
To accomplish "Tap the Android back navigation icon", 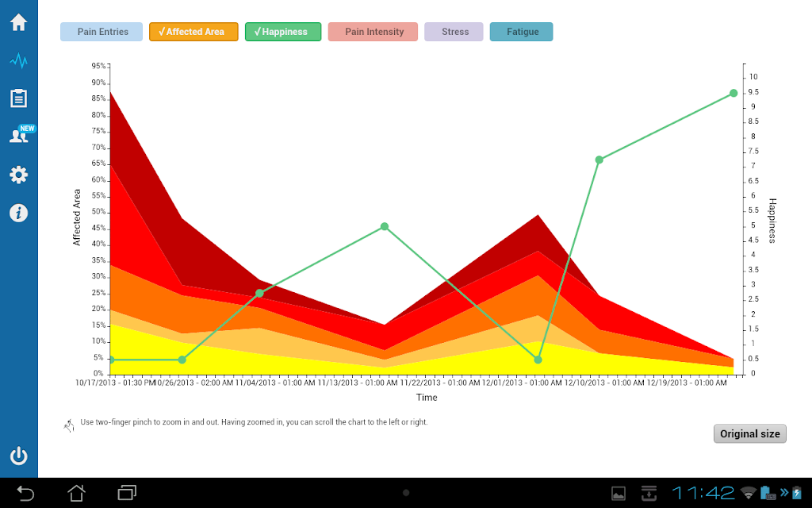I will coord(25,493).
